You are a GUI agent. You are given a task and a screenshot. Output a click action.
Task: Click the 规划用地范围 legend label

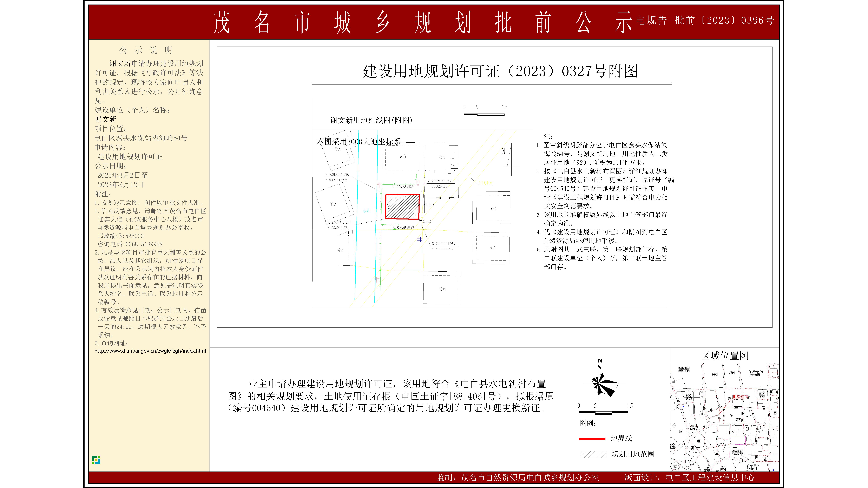(632, 454)
